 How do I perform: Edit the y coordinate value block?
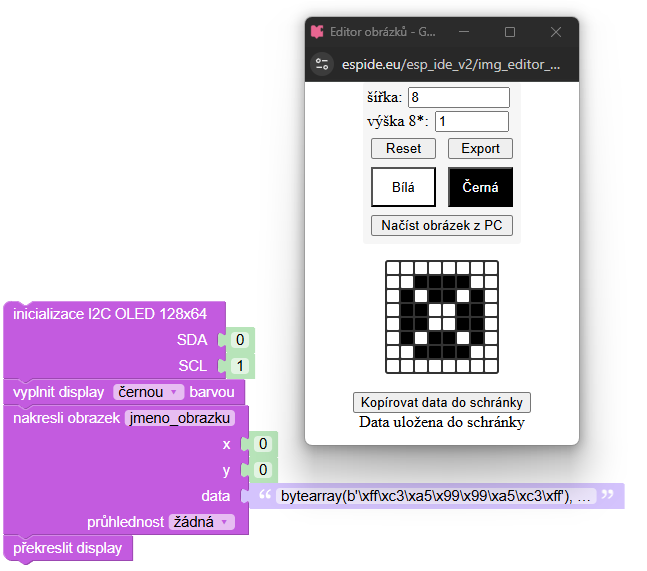click(263, 470)
